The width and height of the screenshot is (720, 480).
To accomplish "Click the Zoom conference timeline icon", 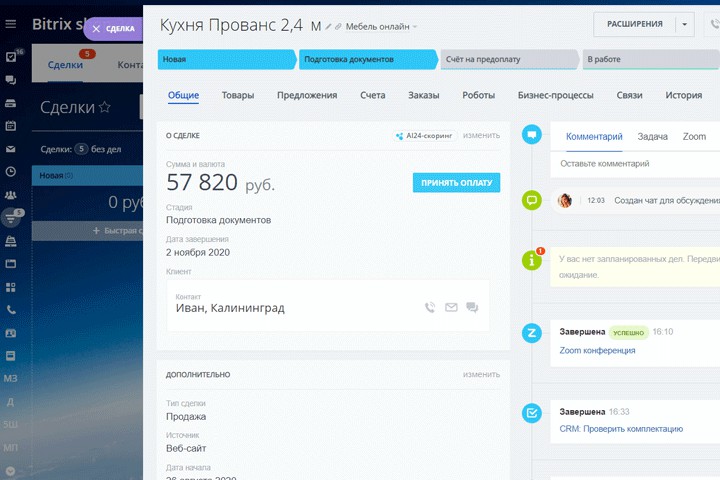I will [532, 333].
